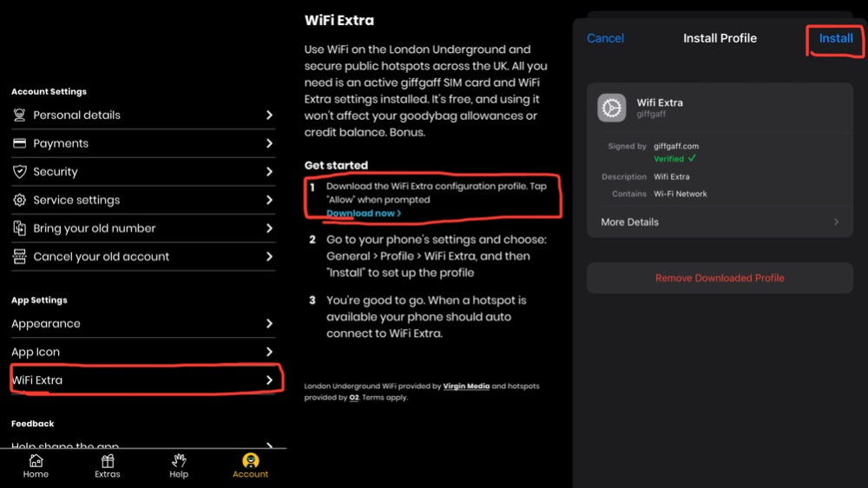This screenshot has height=488, width=868.
Task: Tap the Home icon in bottom bar
Action: [x=36, y=460]
